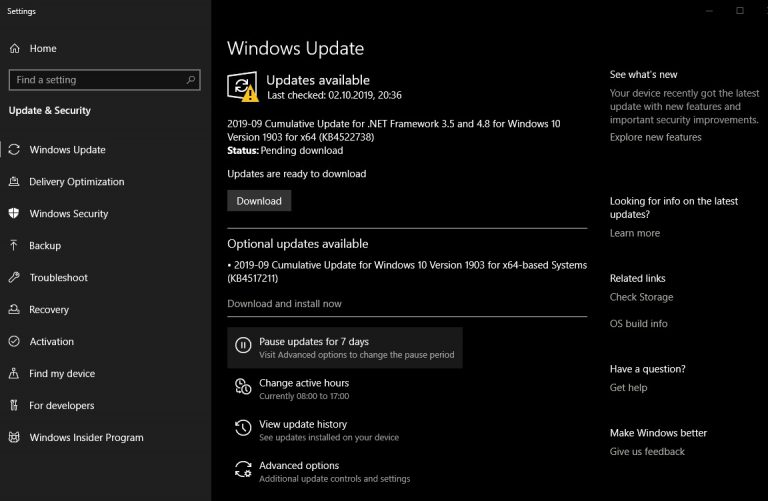The width and height of the screenshot is (768, 501).
Task: Click the Status: Pending download text
Action: coord(285,150)
